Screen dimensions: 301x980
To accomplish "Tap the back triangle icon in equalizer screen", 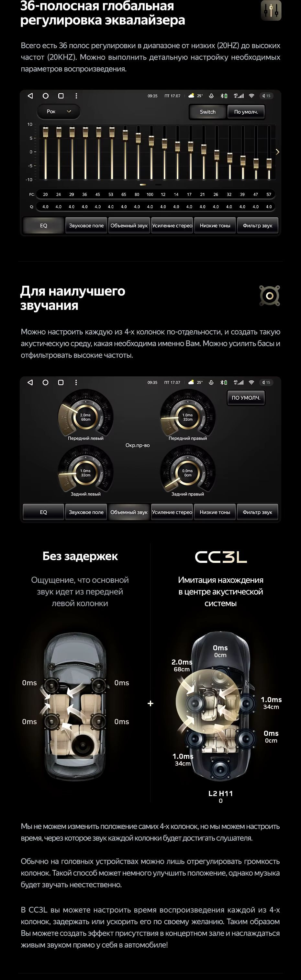I will (x=30, y=96).
